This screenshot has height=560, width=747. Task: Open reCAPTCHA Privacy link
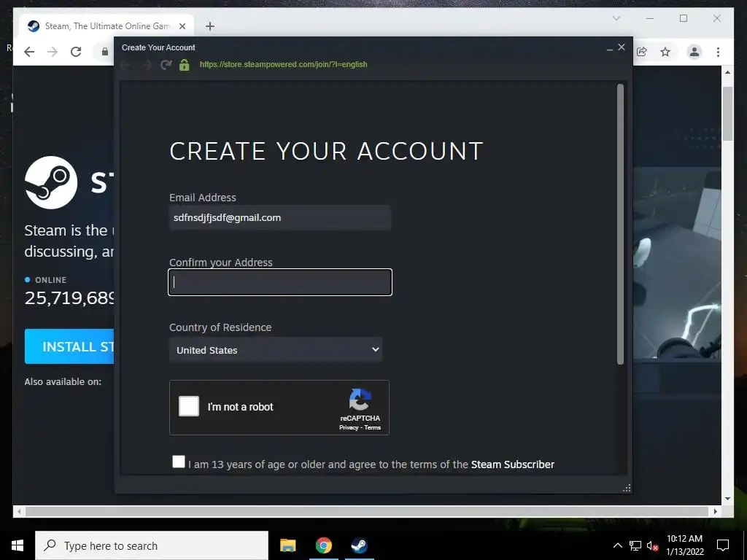[349, 427]
